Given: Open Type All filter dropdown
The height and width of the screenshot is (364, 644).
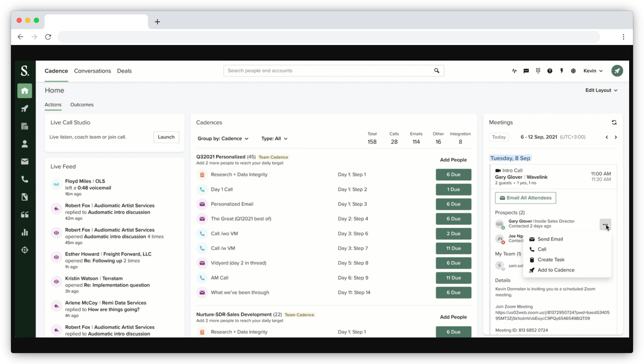Looking at the screenshot, I should tap(274, 138).
